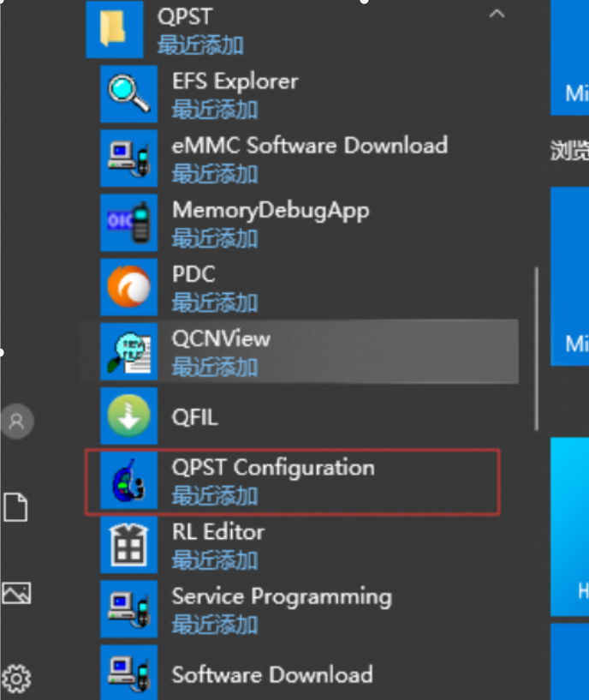This screenshot has height=700, width=589.
Task: Launch QFIL green arrow icon
Action: (x=129, y=416)
